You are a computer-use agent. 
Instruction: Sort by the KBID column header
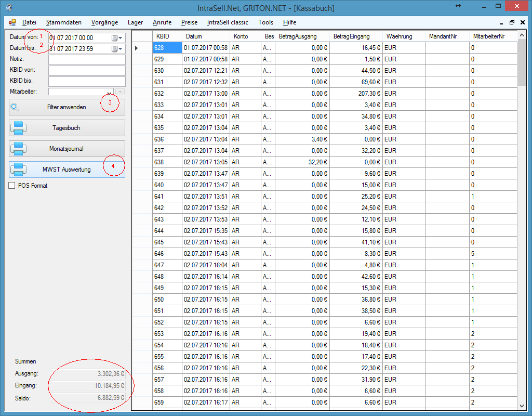pyautogui.click(x=167, y=36)
